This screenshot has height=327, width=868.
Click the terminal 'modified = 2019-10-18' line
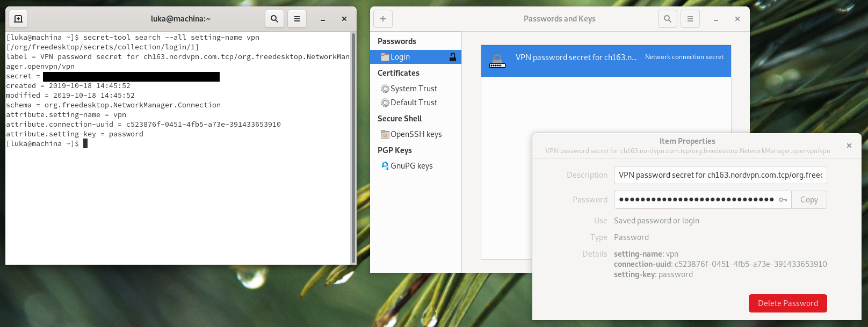(x=70, y=96)
